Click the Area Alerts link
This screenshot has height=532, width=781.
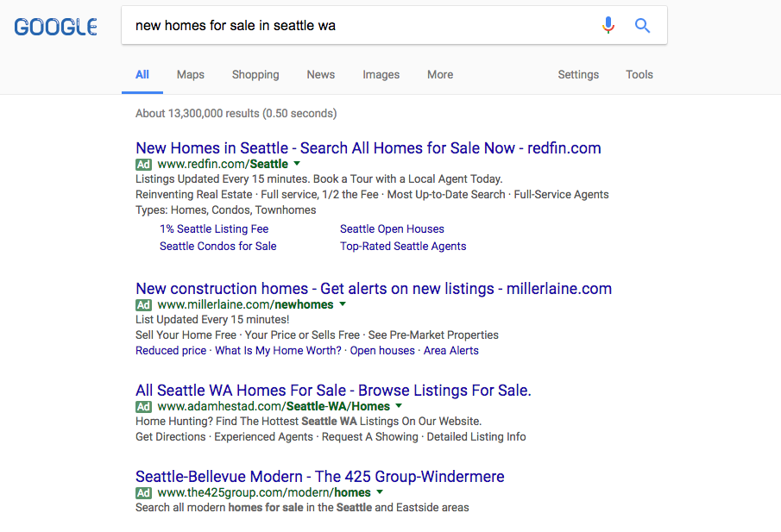[450, 350]
